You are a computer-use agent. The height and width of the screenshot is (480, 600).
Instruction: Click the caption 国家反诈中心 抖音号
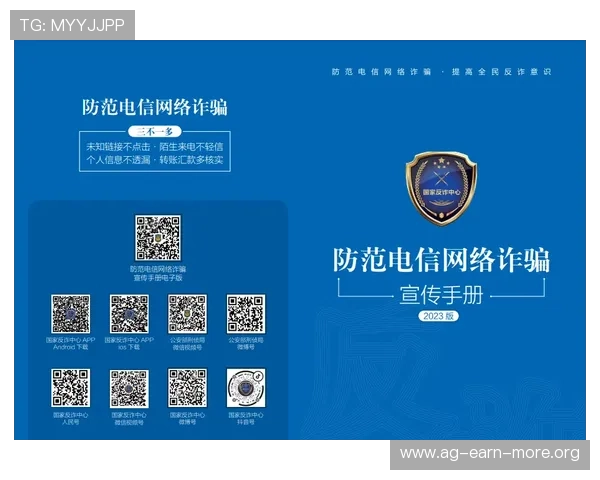coord(246,418)
